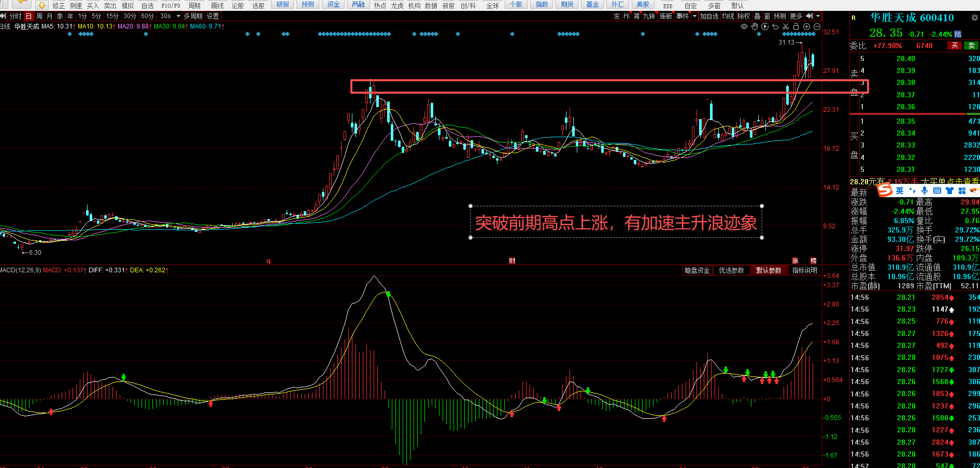The image size is (980, 468).
Task: Click the yellow down arrow toolbar icon
Action: tap(42, 5)
